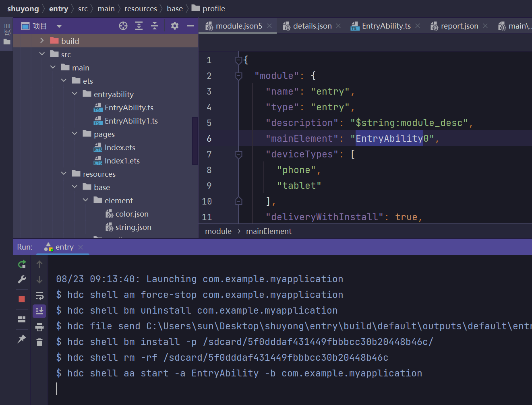Image resolution: width=532 pixels, height=405 pixels.
Task: Click the down stack trace arrow
Action: [39, 280]
